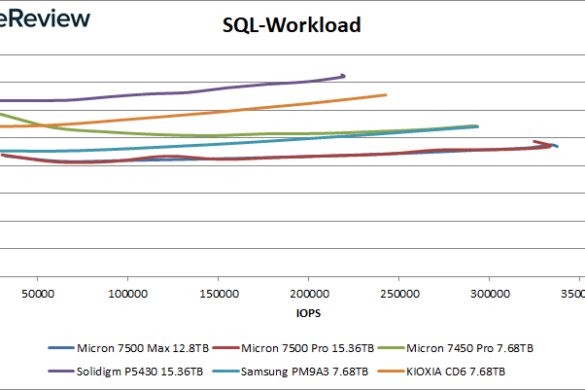Image resolution: width=585 pixels, height=390 pixels.
Task: Click the purple Solidigm line endpoint
Action: pos(343,76)
